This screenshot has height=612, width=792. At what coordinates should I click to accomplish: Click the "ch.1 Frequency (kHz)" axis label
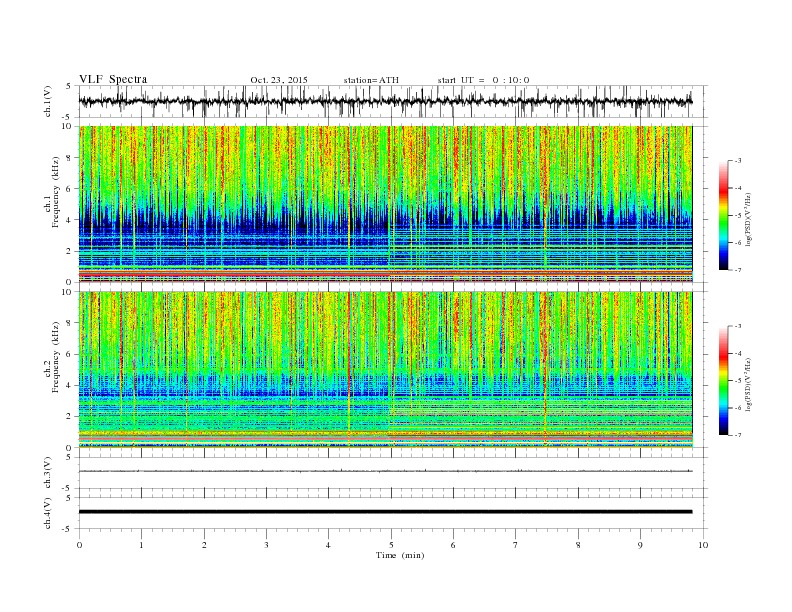pyautogui.click(x=52, y=192)
